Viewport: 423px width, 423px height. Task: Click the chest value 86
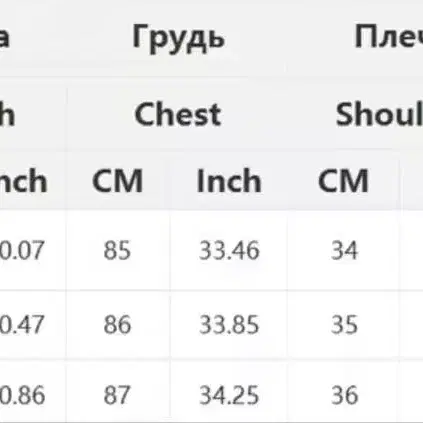point(117,325)
